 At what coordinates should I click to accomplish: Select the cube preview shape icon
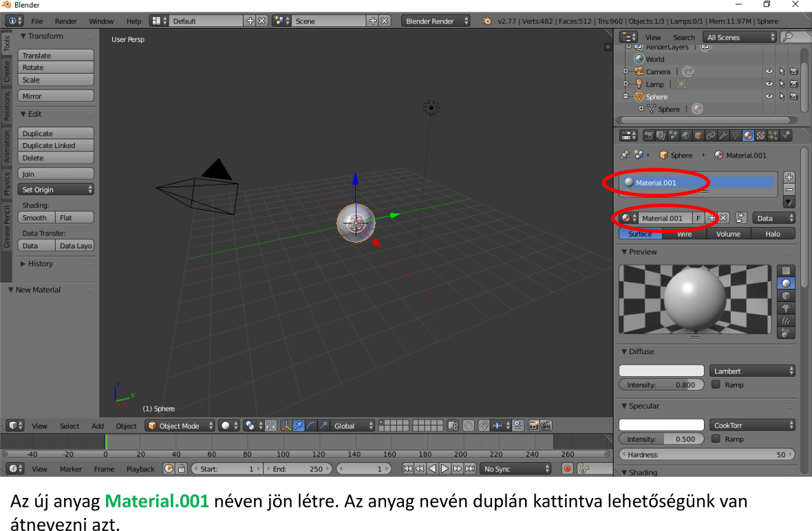point(786,296)
